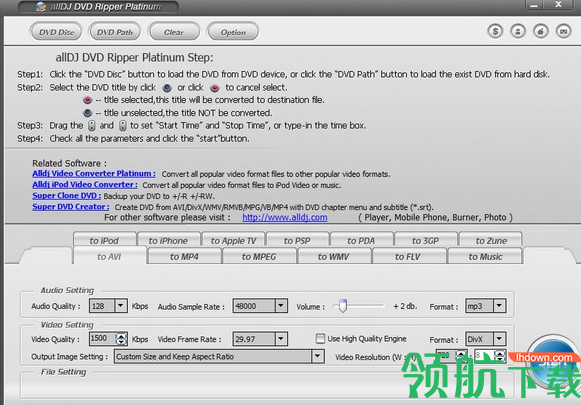Image resolution: width=581 pixels, height=405 pixels.
Task: Switch to the to Apple TV tab
Action: click(233, 240)
